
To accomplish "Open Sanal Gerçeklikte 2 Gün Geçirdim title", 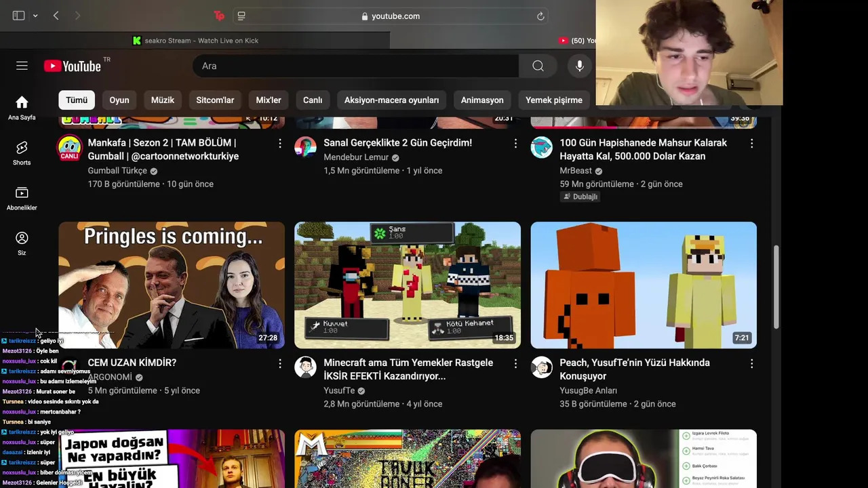I will [397, 143].
